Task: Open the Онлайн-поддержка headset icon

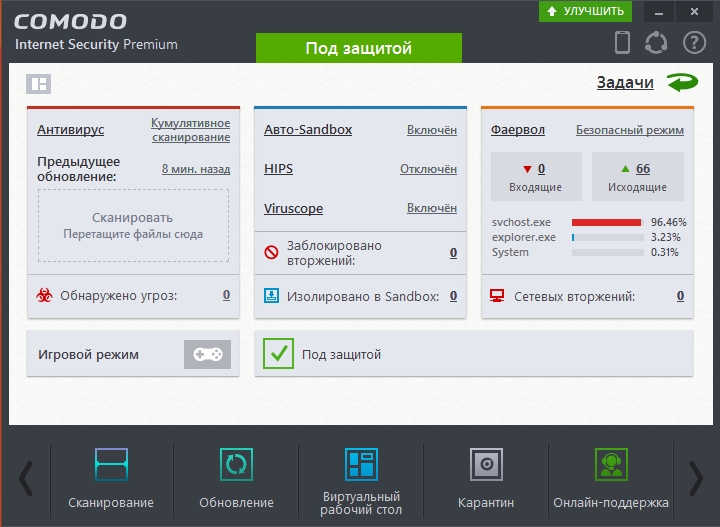Action: coord(611,465)
